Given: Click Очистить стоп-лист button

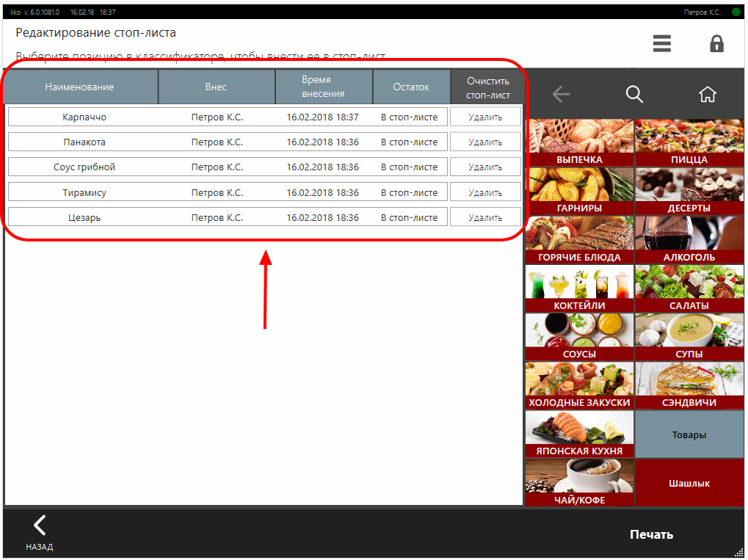Looking at the screenshot, I should pyautogui.click(x=487, y=87).
